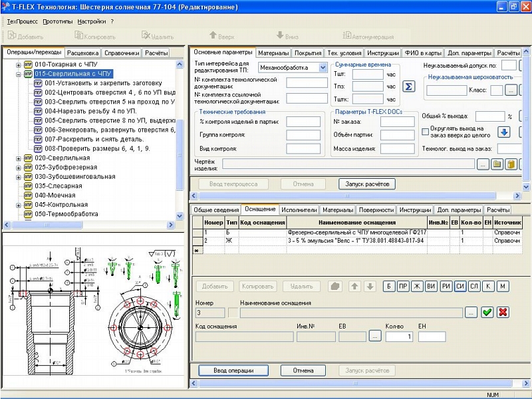Screen dimensions: 532x399
Task: Open Тех. условия tab
Action: [x=344, y=53]
